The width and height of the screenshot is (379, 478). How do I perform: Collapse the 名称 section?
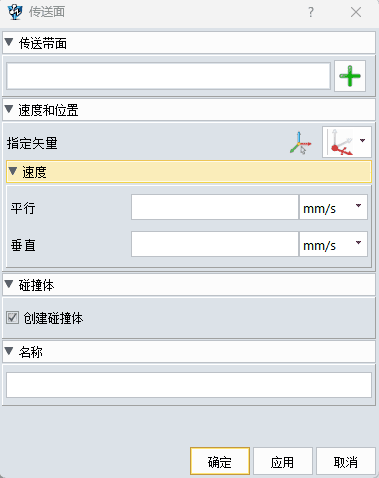[x=9, y=351]
